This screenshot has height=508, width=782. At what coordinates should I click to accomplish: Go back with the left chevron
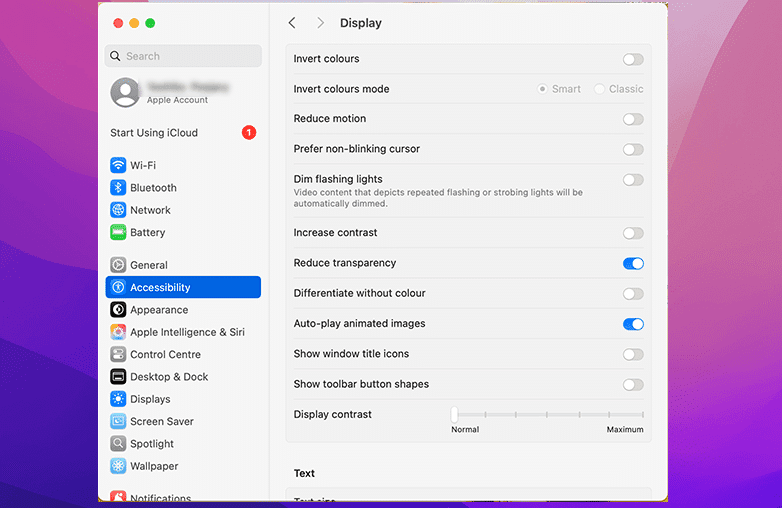coord(292,23)
